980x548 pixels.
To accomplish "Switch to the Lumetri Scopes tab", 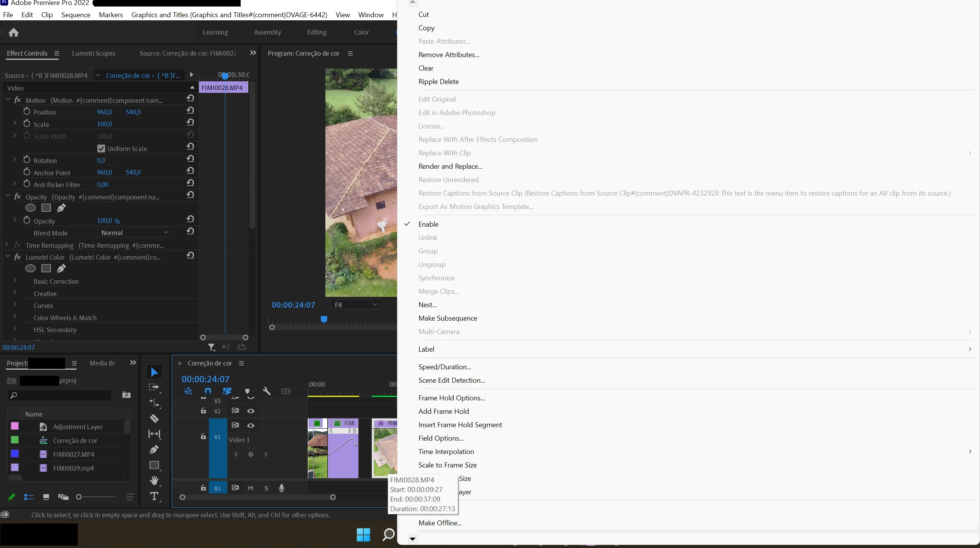I will tap(94, 53).
